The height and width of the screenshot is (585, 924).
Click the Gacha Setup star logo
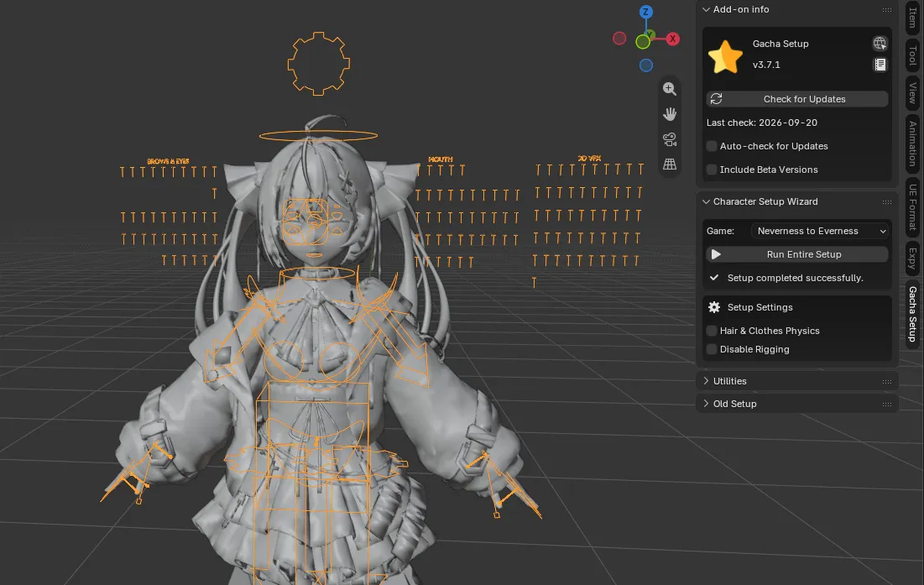[725, 57]
